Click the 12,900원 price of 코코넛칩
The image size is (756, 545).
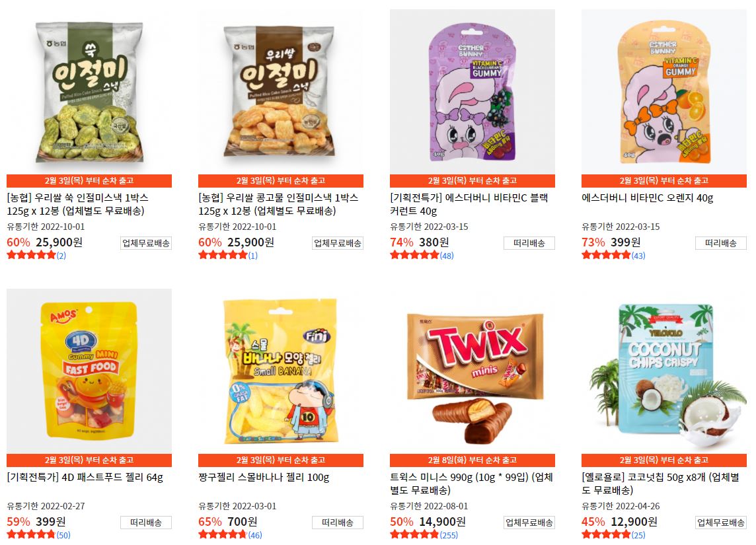click(634, 522)
